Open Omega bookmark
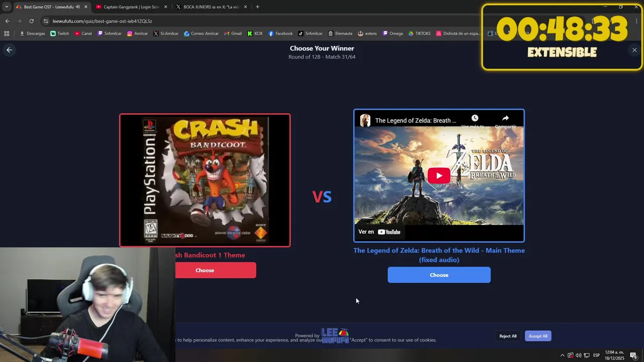644x362 pixels. (x=393, y=34)
